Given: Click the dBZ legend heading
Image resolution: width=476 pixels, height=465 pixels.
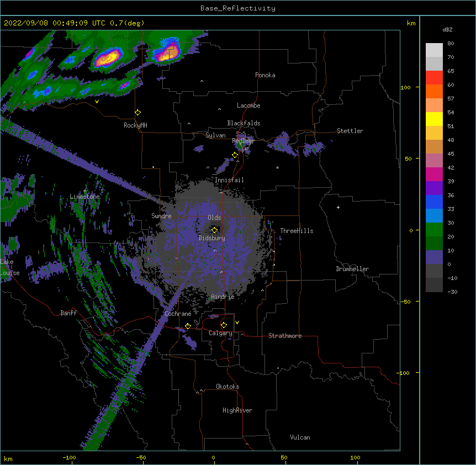Looking at the screenshot, I should (447, 29).
